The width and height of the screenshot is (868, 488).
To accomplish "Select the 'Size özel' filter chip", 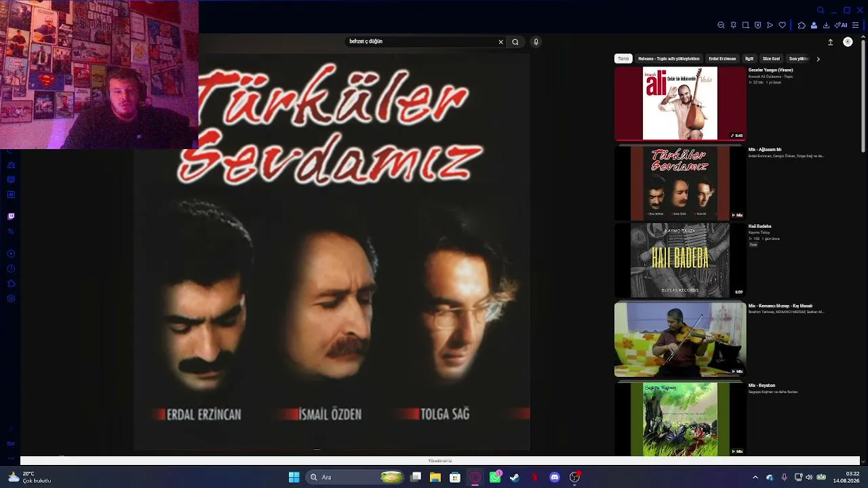I will (771, 59).
